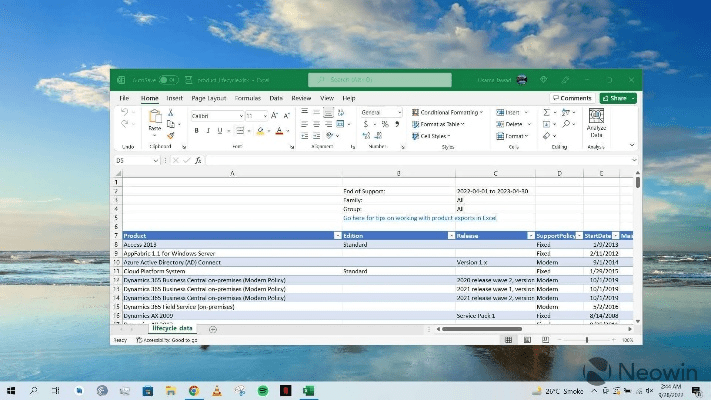Switch to the Formulas ribbon tab
The height and width of the screenshot is (400, 711).
click(x=248, y=99)
